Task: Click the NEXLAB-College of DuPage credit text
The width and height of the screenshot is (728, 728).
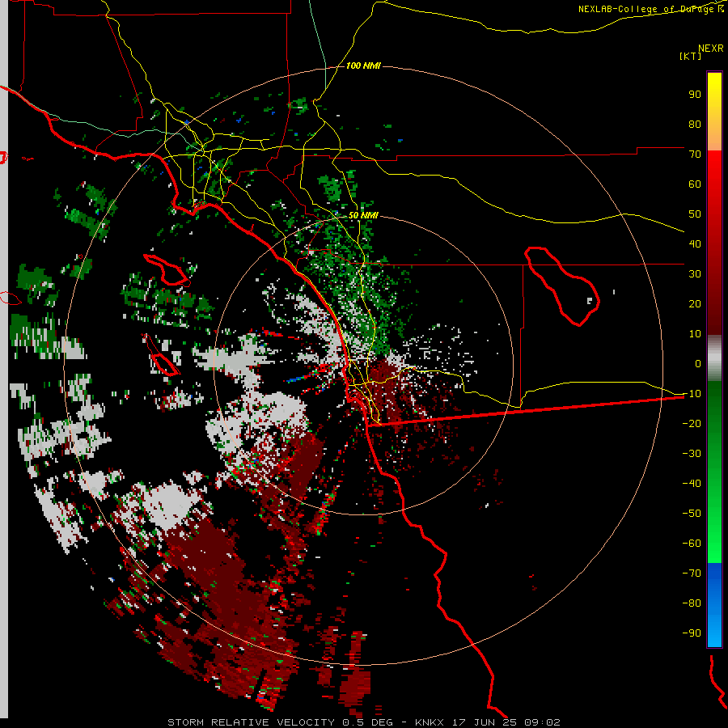Action: pos(650,9)
